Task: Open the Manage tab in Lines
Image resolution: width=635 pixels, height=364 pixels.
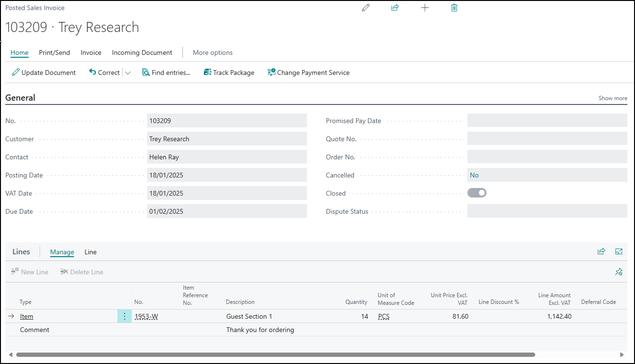Action: (62, 252)
